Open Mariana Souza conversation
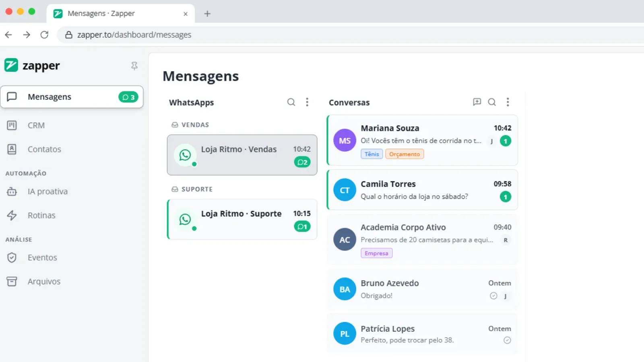The height and width of the screenshot is (362, 644). [x=422, y=140]
